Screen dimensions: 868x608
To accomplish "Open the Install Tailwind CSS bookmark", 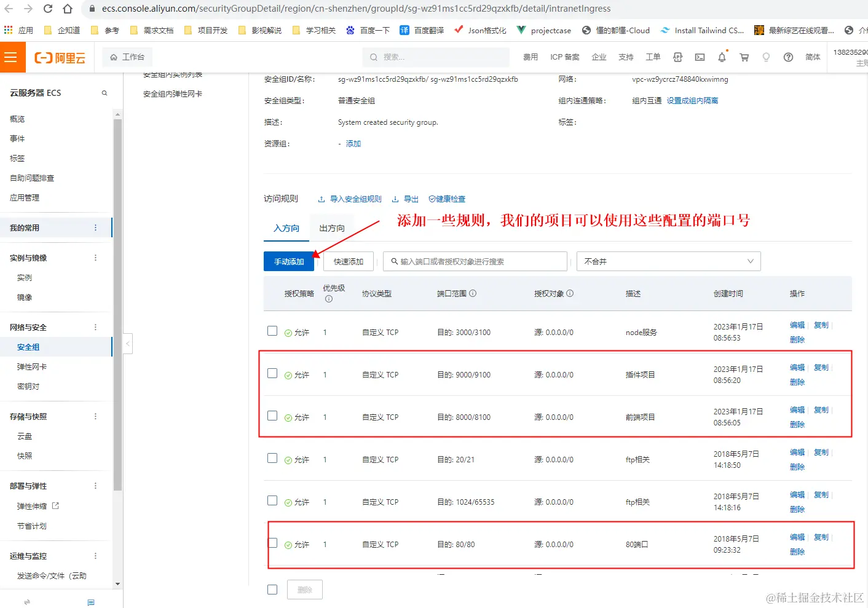I will (x=702, y=30).
